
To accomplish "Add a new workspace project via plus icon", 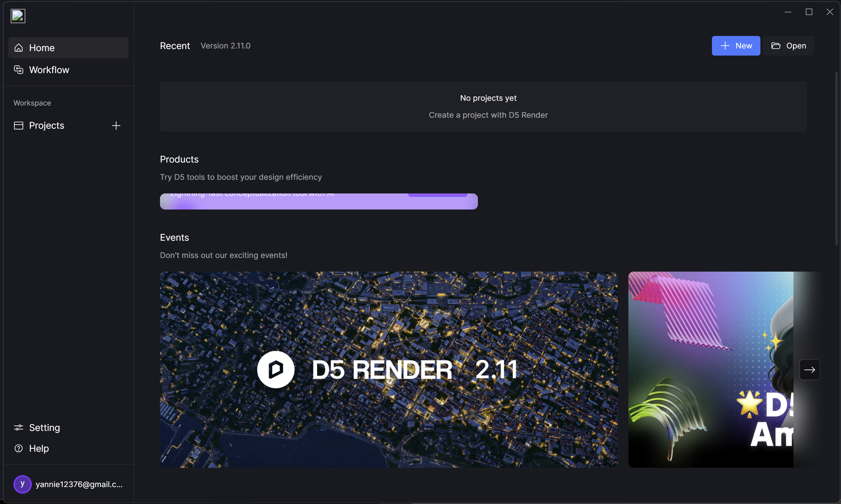I will click(x=116, y=125).
